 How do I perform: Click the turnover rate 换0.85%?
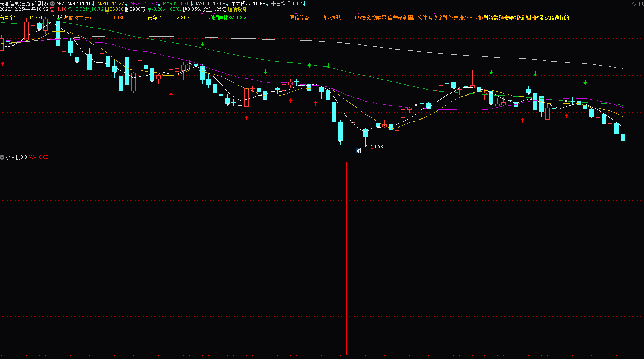[x=192, y=9]
